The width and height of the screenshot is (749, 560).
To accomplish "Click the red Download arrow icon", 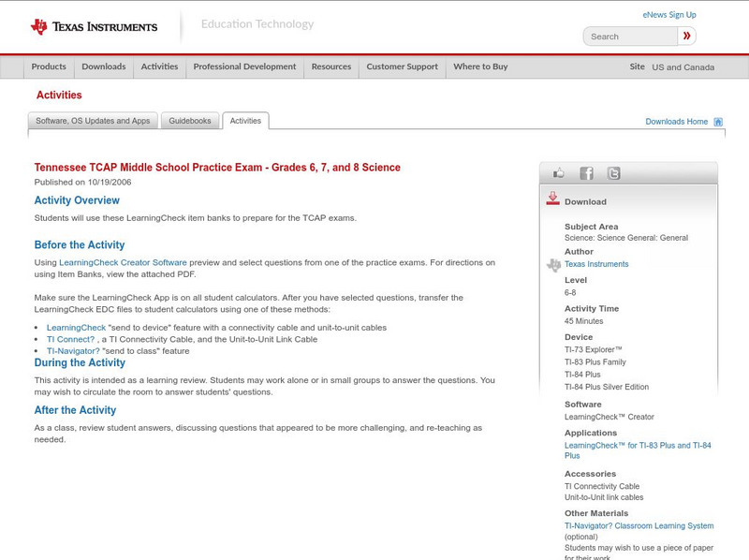I will (552, 199).
